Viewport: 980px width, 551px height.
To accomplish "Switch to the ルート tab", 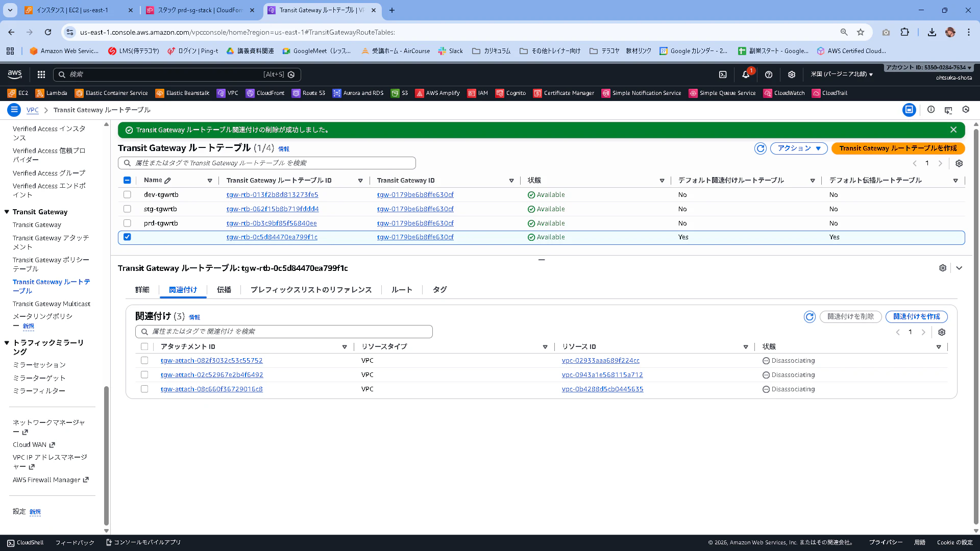I will click(x=402, y=290).
